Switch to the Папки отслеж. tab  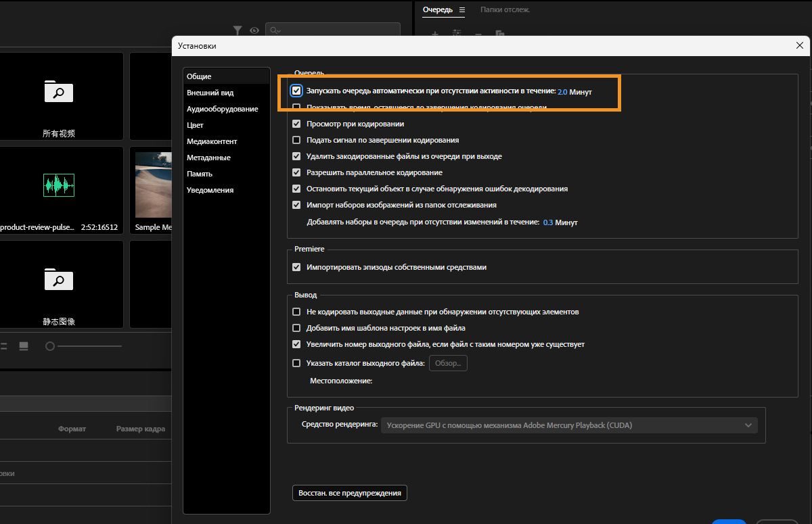click(x=505, y=10)
